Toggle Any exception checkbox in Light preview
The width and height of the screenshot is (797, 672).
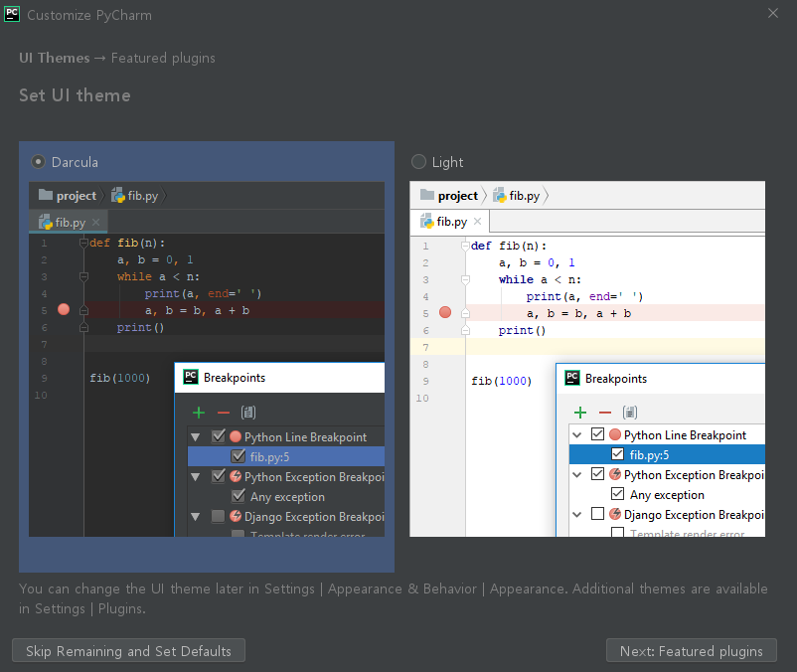[x=617, y=494]
